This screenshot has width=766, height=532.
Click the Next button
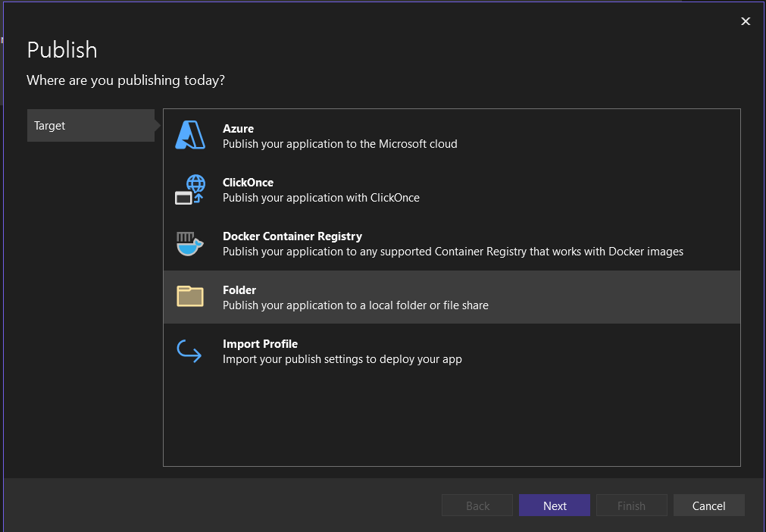coord(555,505)
